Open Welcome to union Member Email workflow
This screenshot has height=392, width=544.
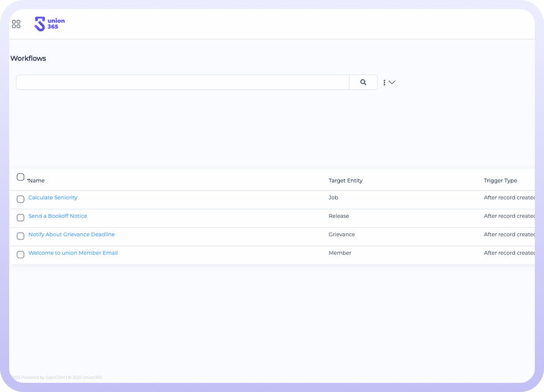(73, 253)
